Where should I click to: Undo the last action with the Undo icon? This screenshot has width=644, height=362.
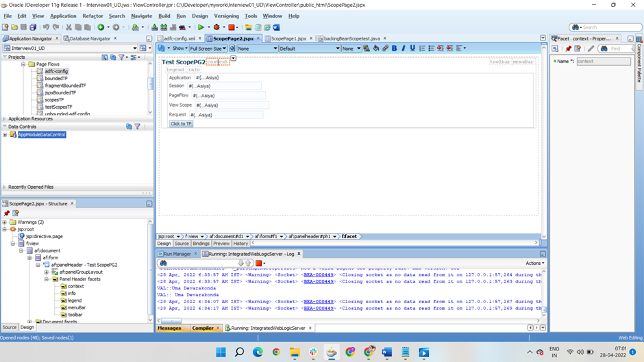point(46,27)
